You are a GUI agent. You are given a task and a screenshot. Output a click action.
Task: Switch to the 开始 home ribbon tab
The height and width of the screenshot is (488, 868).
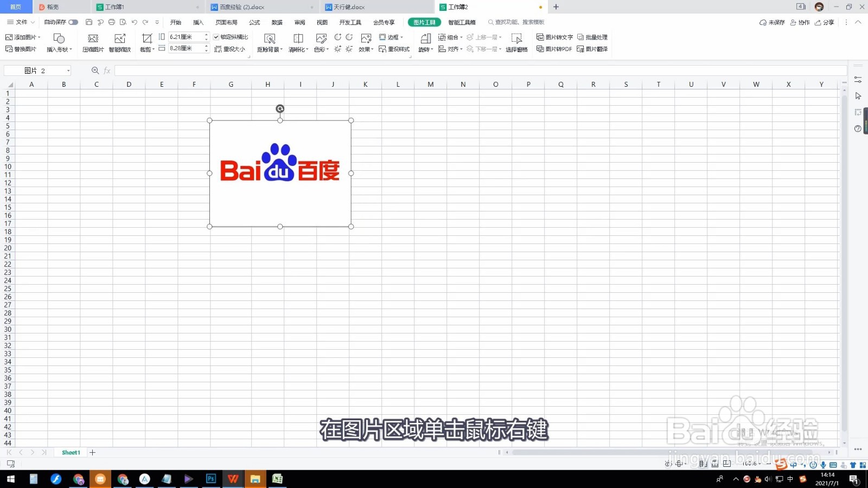176,22
